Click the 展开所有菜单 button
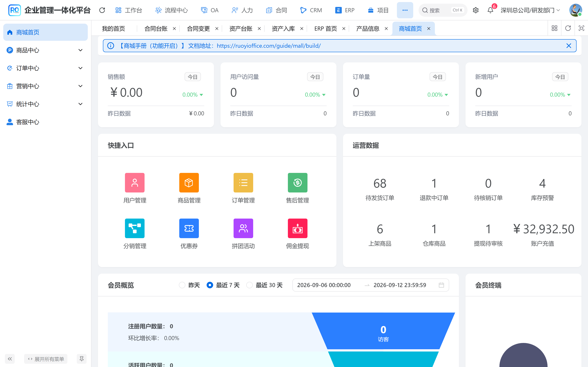Viewport: 588px width, 367px height. point(46,359)
